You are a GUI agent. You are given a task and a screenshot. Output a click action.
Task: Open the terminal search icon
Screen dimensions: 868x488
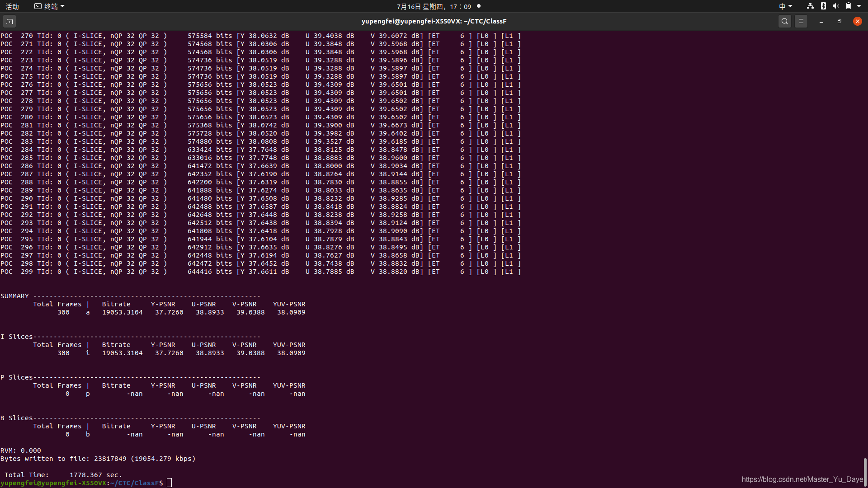(785, 21)
